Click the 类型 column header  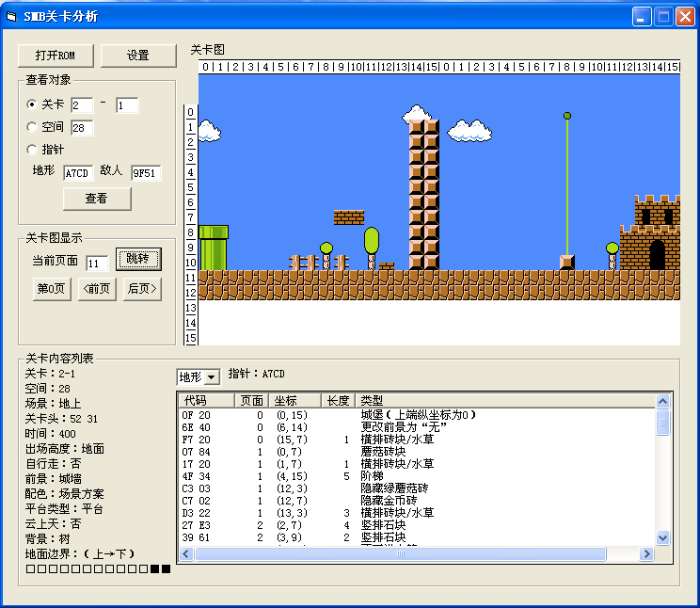coord(505,401)
